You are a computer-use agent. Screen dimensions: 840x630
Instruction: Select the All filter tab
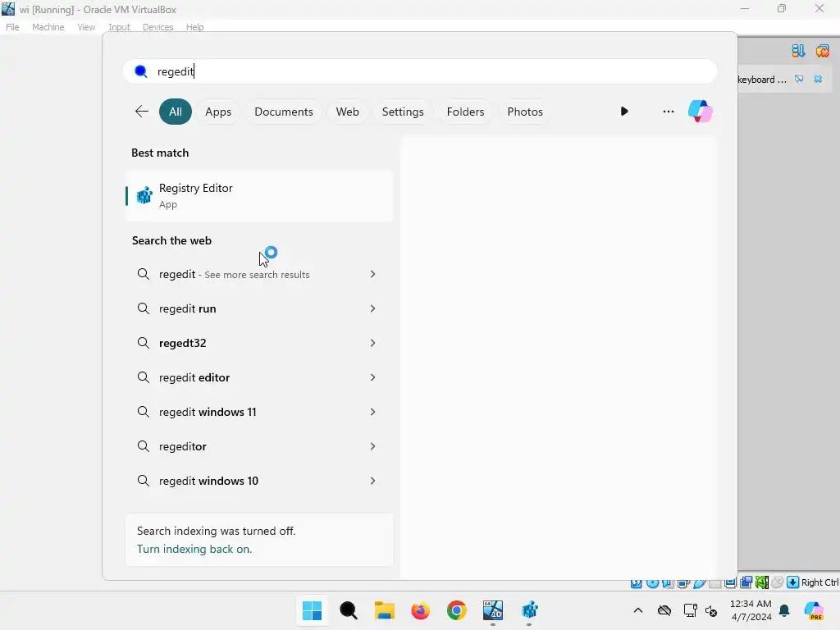[x=176, y=112]
